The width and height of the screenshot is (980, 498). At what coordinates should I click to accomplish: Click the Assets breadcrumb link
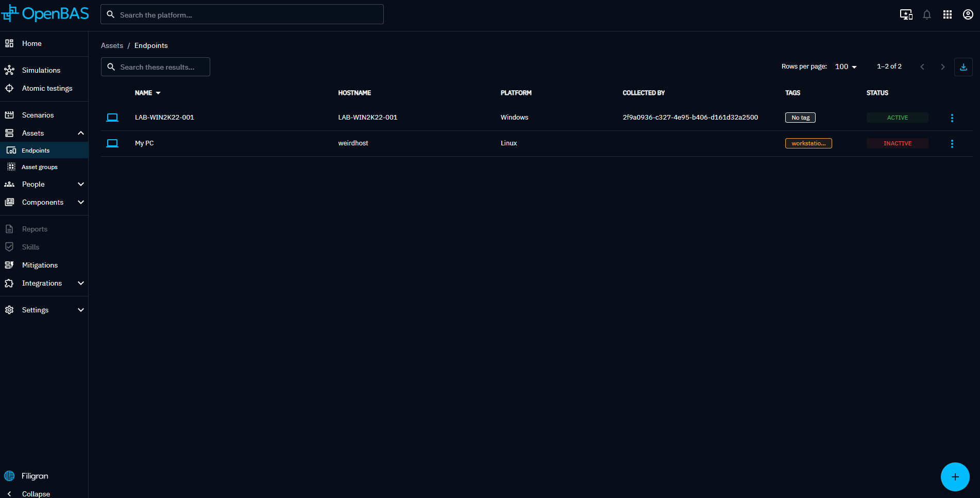tap(112, 45)
